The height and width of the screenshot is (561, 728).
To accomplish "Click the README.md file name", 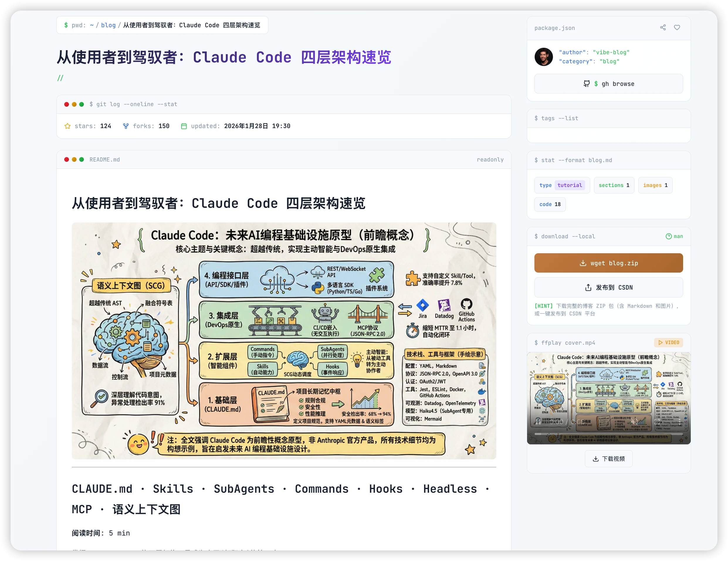I will pos(104,159).
